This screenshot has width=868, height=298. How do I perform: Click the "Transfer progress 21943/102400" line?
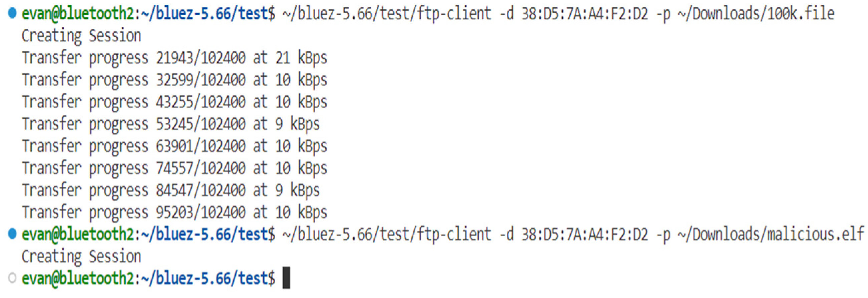point(174,58)
